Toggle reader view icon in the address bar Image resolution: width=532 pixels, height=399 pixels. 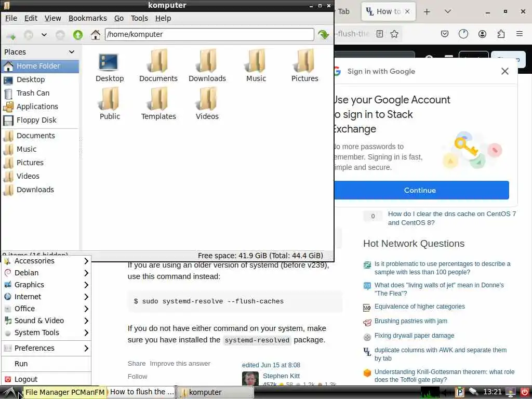coord(380,34)
